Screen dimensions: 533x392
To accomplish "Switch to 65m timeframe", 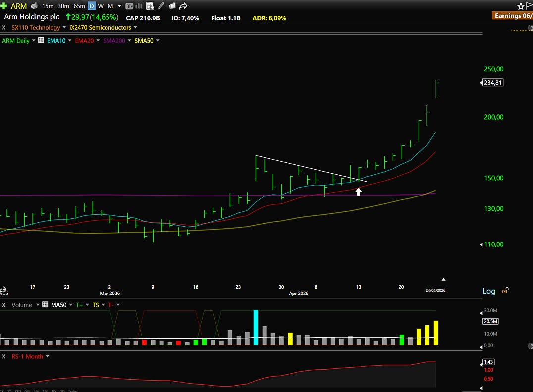I will click(79, 6).
